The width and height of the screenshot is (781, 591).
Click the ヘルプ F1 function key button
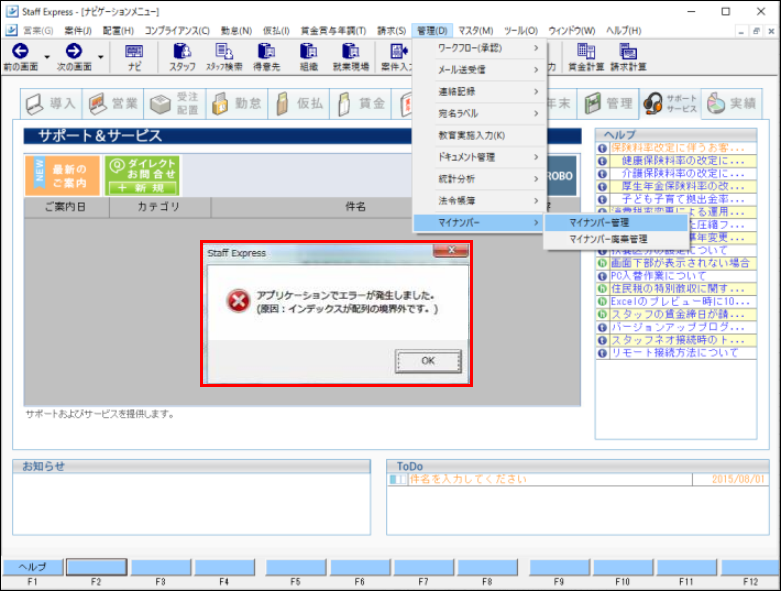pyautogui.click(x=33, y=567)
